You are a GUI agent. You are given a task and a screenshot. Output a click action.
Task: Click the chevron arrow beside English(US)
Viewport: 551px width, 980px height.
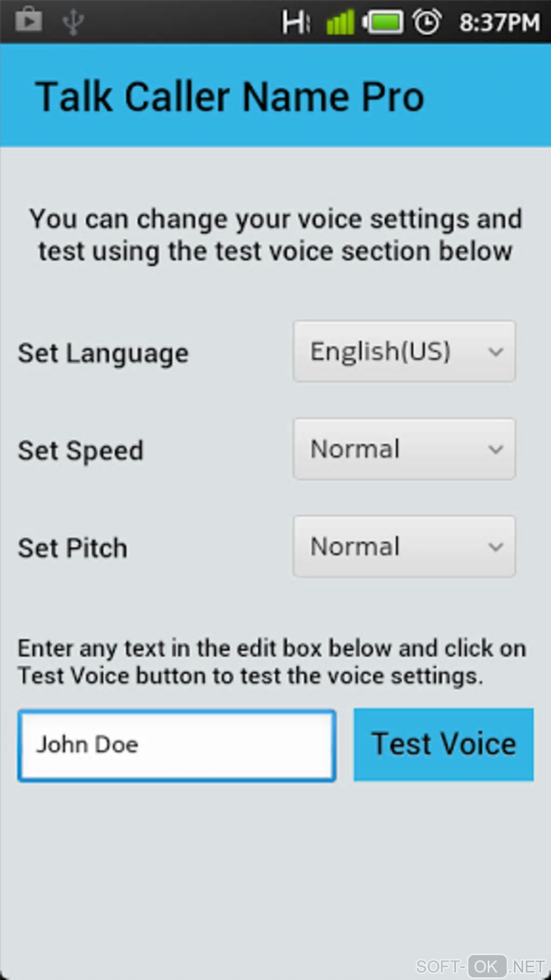pyautogui.click(x=495, y=352)
